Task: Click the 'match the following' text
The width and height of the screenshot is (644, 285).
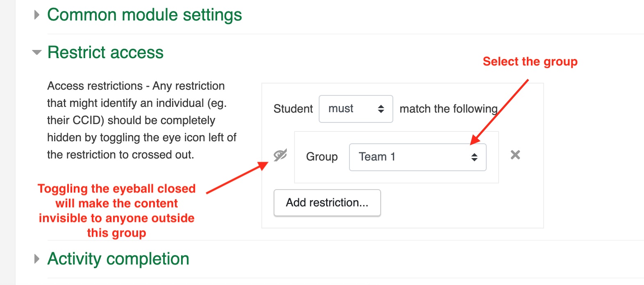Action: (x=449, y=109)
